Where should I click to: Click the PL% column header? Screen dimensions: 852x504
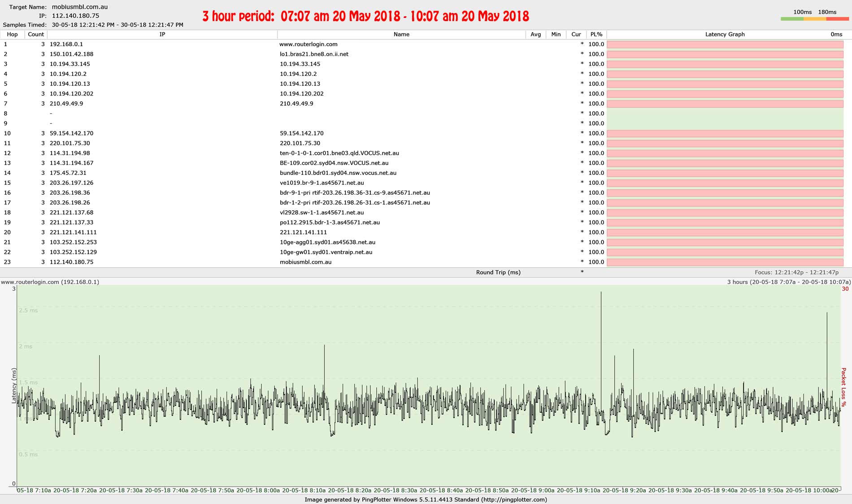coord(596,35)
